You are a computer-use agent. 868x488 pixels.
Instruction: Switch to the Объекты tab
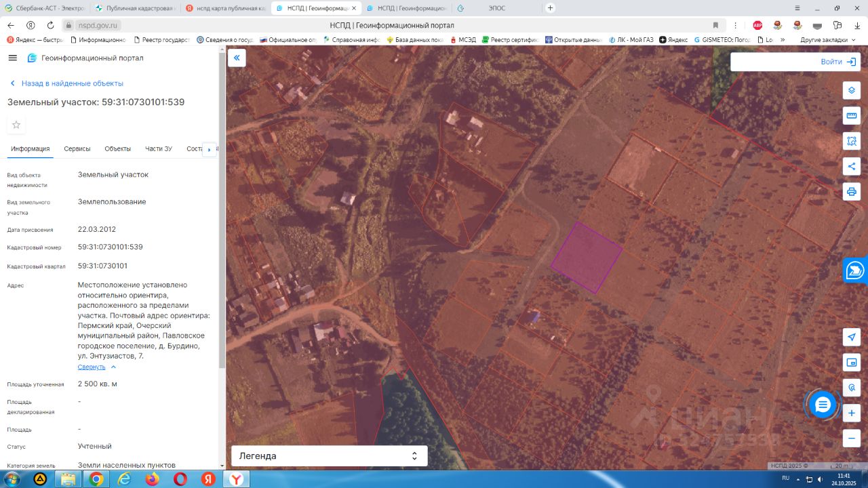click(x=118, y=149)
